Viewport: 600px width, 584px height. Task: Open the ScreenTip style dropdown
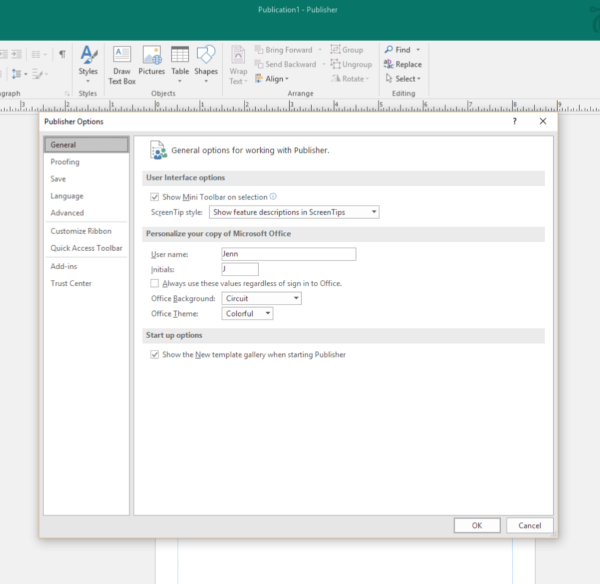click(x=294, y=212)
